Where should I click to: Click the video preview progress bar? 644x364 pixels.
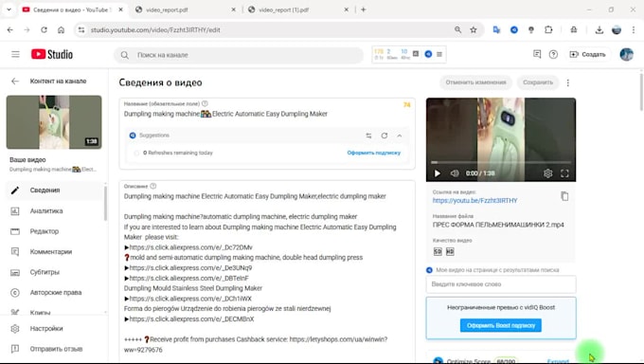click(x=501, y=162)
